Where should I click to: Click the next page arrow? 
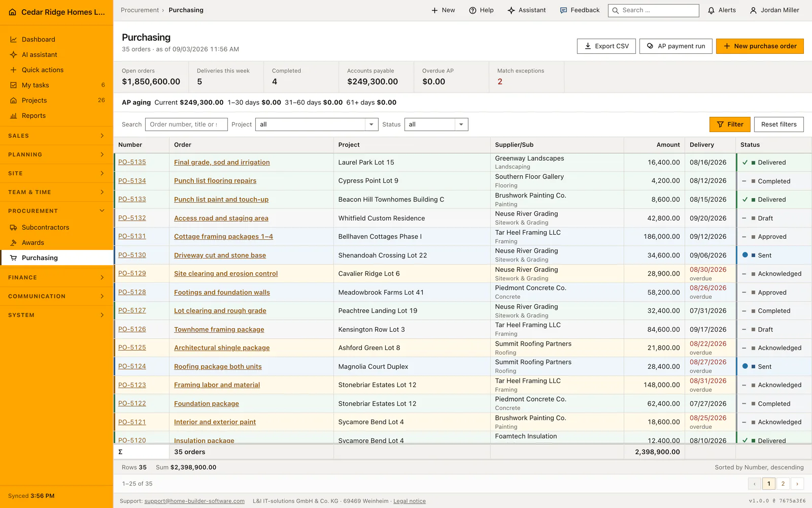[x=797, y=484]
